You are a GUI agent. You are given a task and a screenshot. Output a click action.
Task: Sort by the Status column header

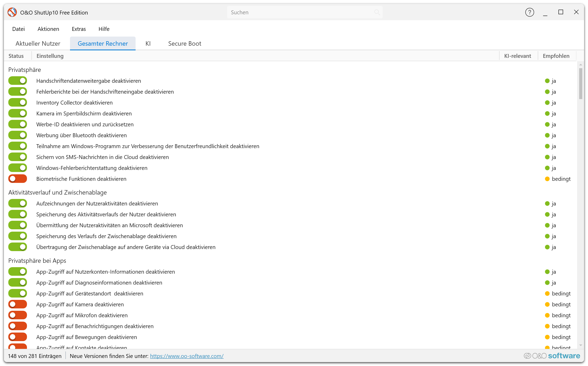(x=16, y=56)
